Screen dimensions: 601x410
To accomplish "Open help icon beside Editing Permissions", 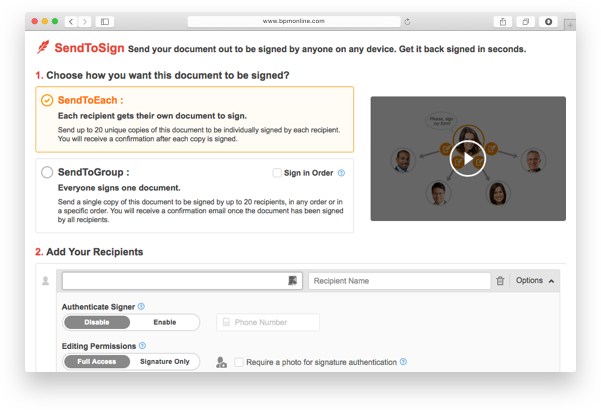I will tap(142, 346).
